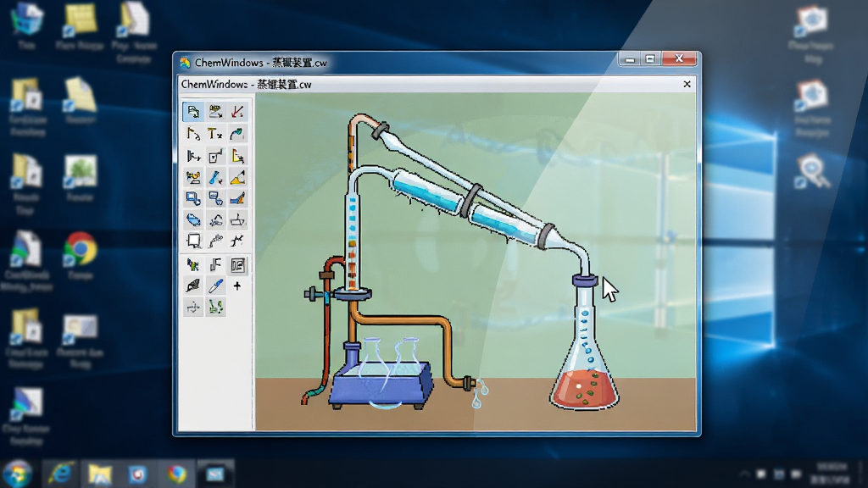
Task: Select the dashed crosshair tool
Action: click(x=193, y=307)
